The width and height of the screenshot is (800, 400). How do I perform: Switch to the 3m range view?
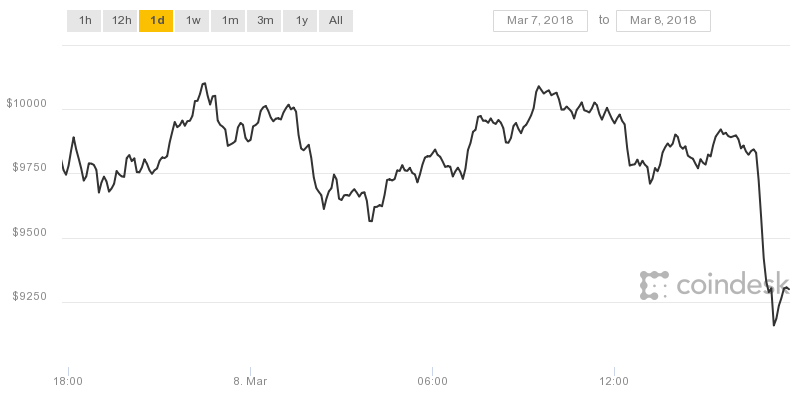(265, 20)
